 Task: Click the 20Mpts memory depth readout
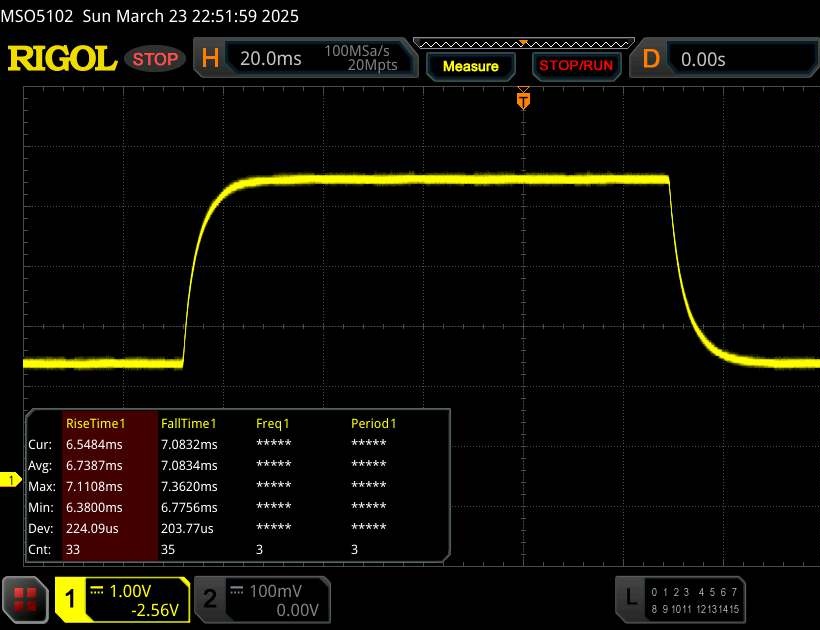(372, 65)
